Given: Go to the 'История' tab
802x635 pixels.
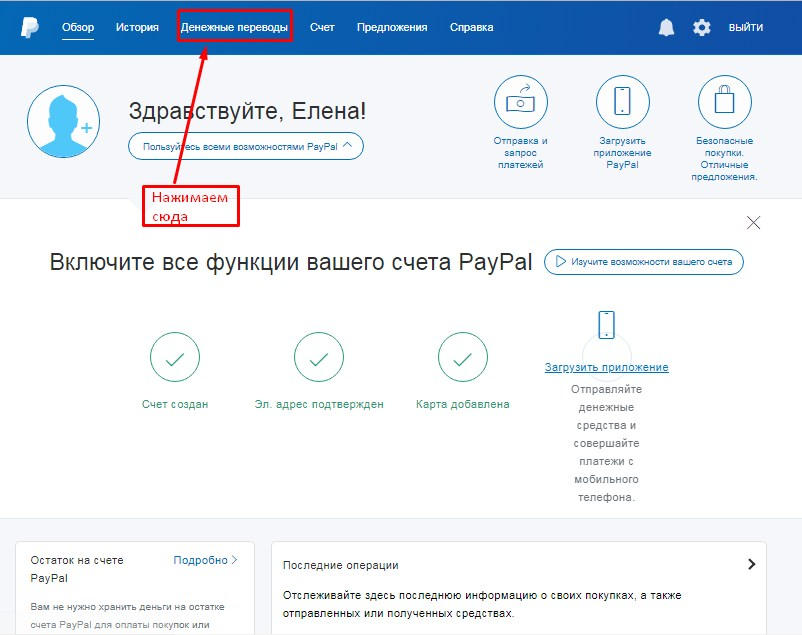Looking at the screenshot, I should click(x=137, y=27).
